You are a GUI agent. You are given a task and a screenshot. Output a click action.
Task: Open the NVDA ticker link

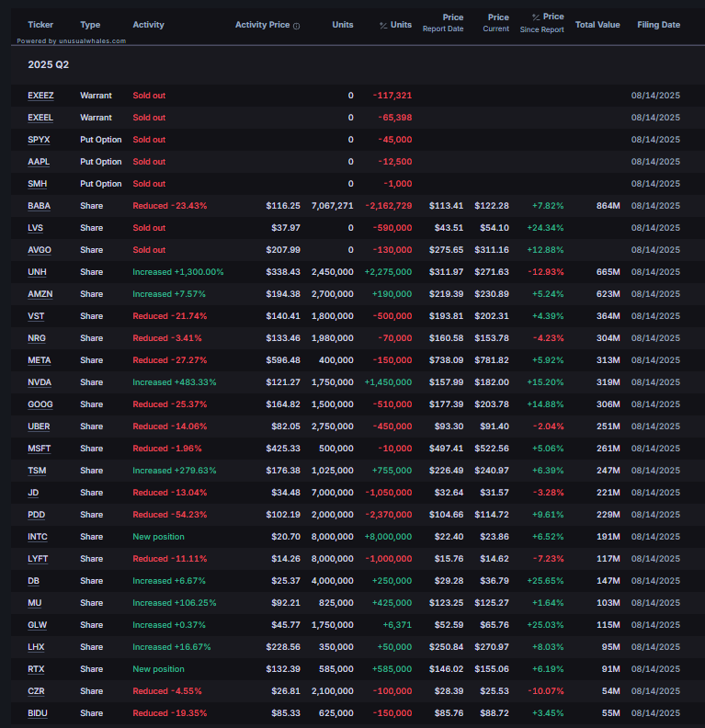point(40,382)
